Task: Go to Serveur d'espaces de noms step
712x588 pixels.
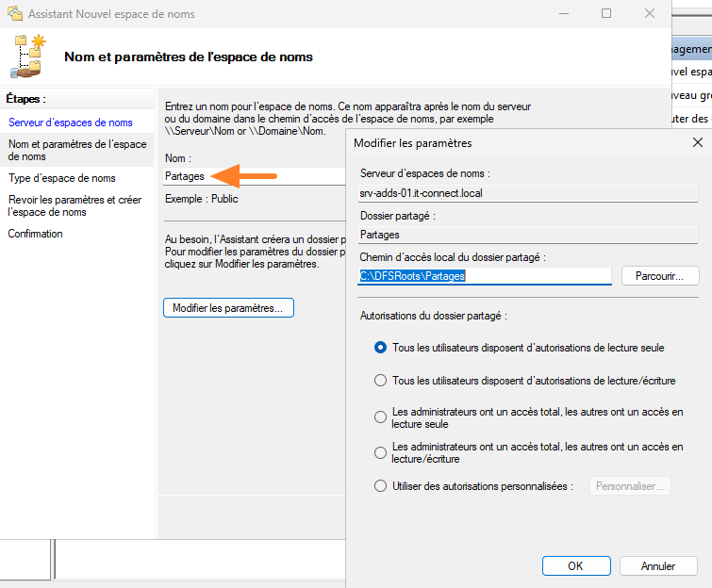Action: coord(70,122)
